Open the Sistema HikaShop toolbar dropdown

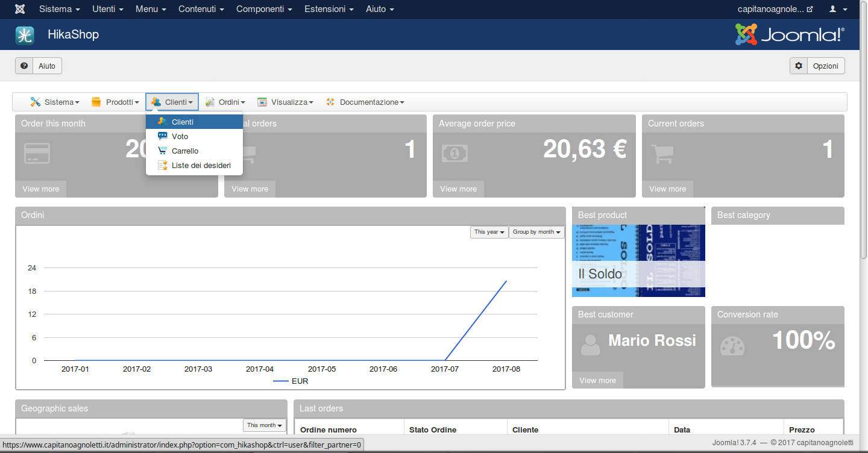click(x=55, y=102)
